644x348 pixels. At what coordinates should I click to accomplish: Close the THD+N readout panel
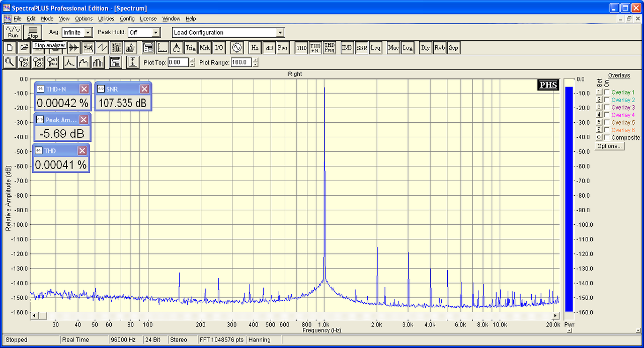[x=84, y=89]
